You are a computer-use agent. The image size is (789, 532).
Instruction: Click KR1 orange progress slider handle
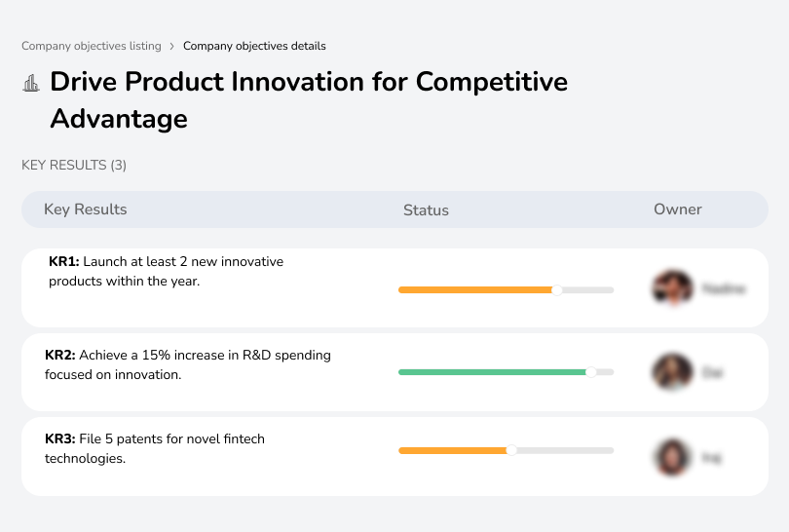556,289
